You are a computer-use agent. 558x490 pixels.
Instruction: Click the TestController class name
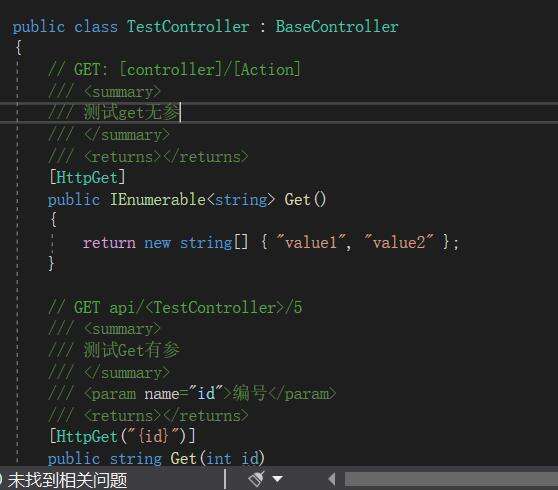coord(188,27)
